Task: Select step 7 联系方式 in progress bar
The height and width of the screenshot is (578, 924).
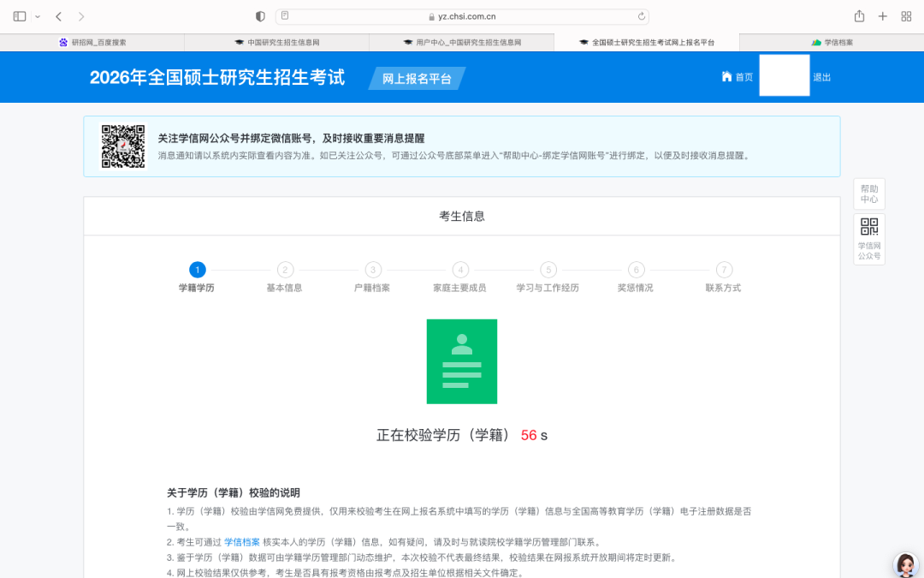Action: 724,270
